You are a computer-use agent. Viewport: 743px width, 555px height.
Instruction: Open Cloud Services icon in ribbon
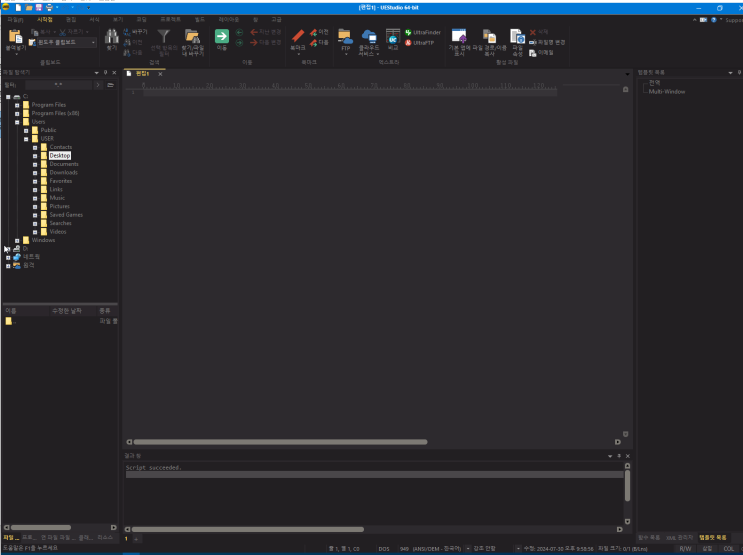pos(369,36)
